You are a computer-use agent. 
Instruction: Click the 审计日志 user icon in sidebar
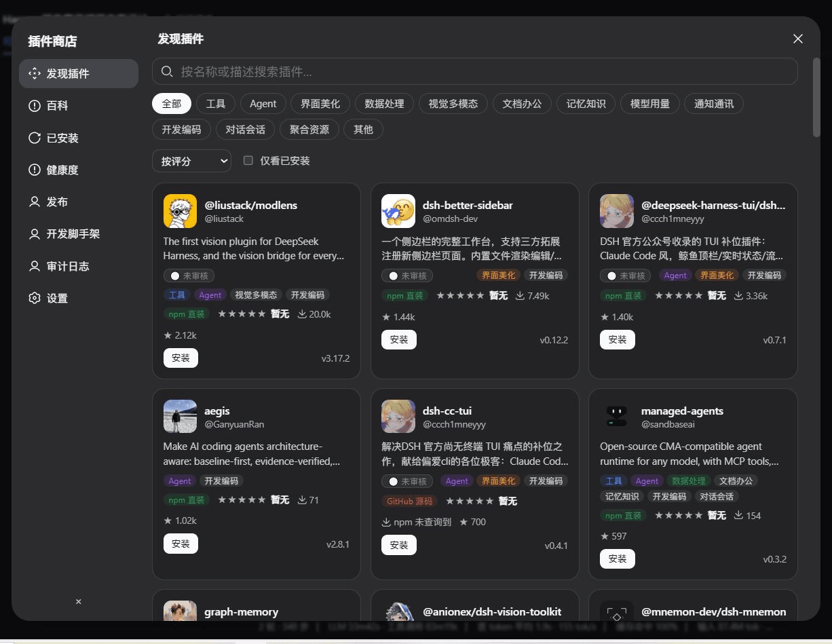coord(35,266)
